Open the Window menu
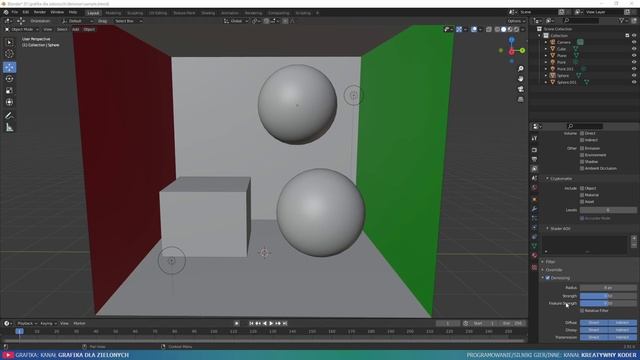 [57, 12]
